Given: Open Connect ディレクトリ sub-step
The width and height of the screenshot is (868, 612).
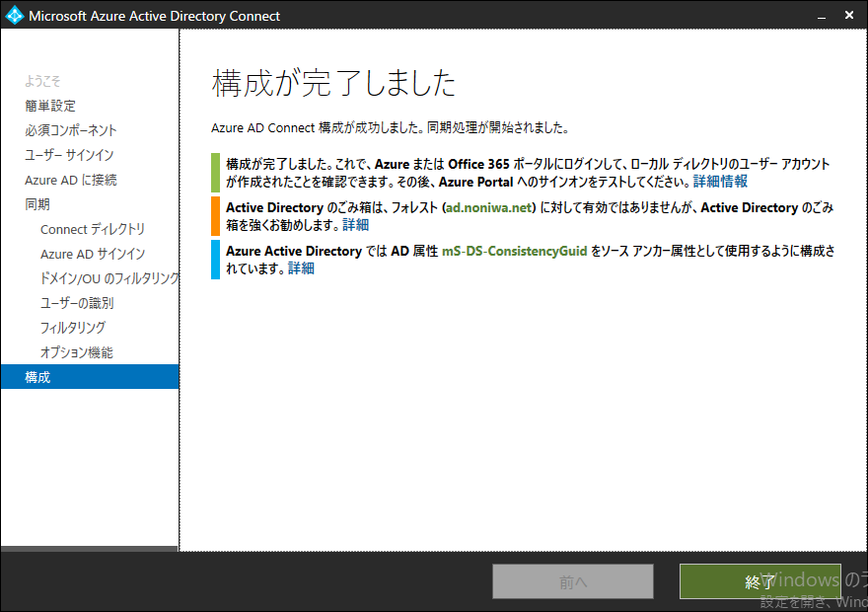Looking at the screenshot, I should coord(93,229).
